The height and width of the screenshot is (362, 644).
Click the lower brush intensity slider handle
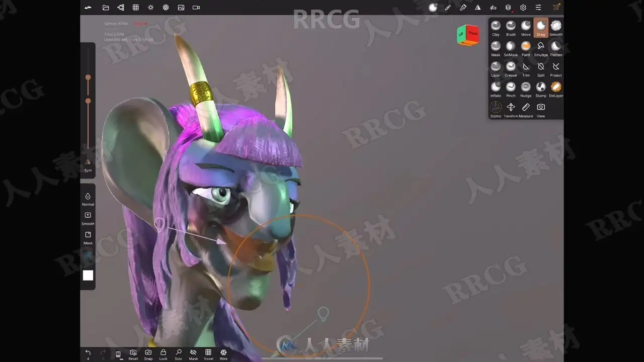coord(88,101)
